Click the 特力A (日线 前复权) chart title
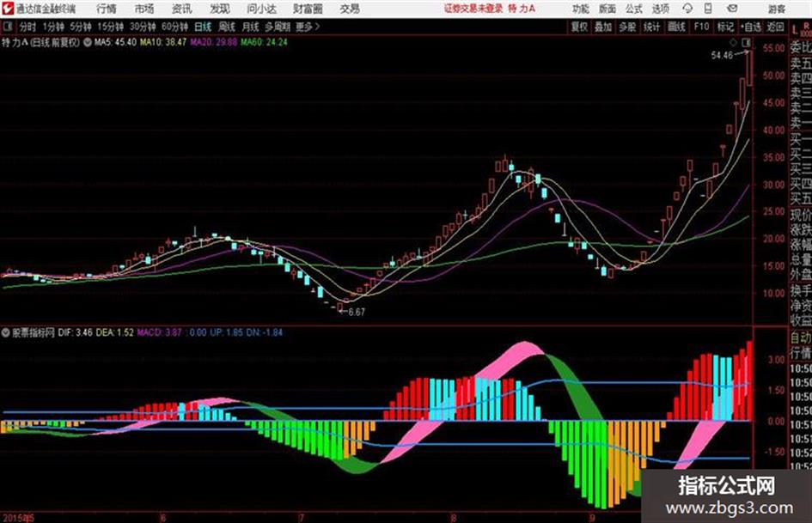Screen dimensions: 812x523 click(x=41, y=42)
